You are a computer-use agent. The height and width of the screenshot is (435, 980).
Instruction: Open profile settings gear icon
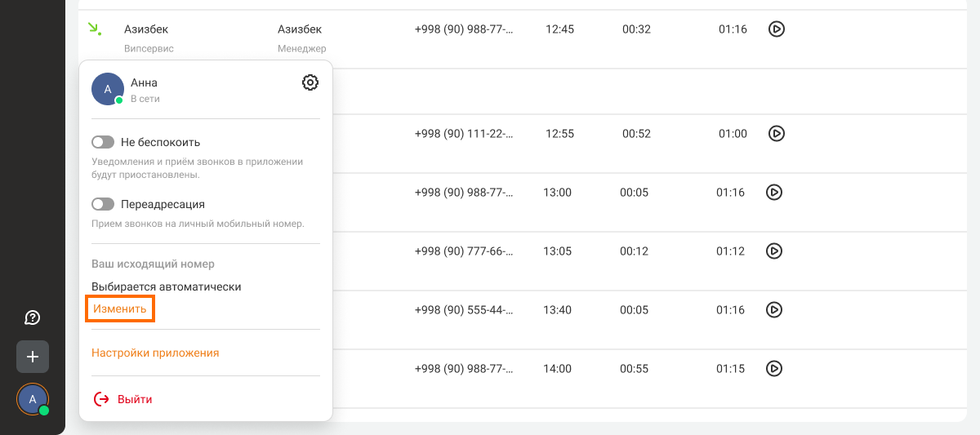point(310,82)
